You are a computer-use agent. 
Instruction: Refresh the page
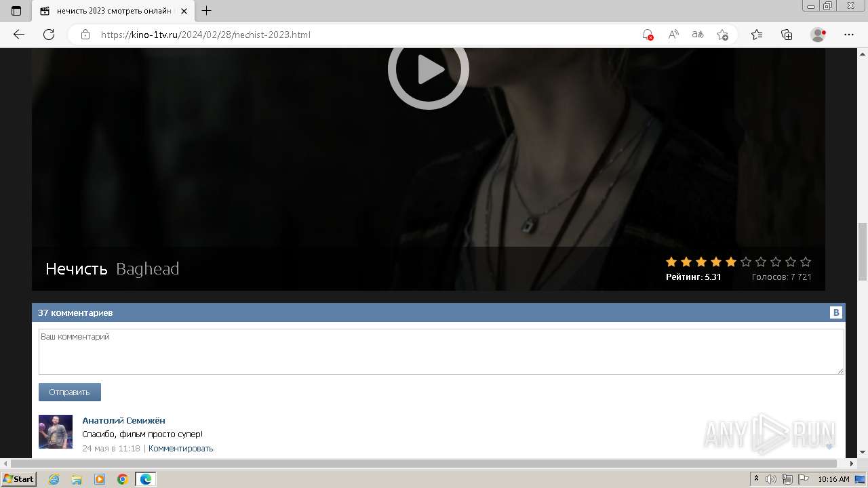pos(49,35)
